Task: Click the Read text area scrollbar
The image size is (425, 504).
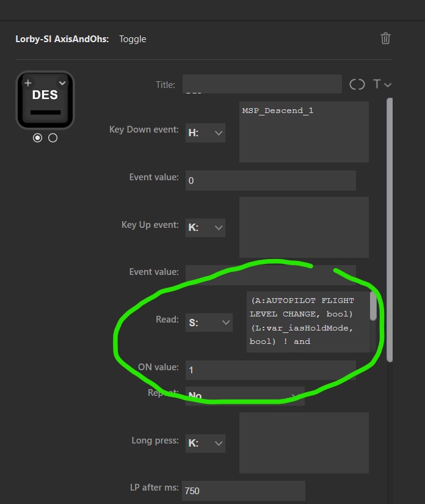Action: coord(373,305)
